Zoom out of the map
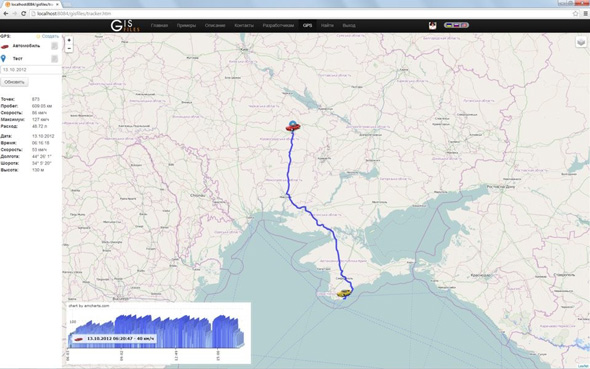590x369 pixels. click(x=69, y=49)
